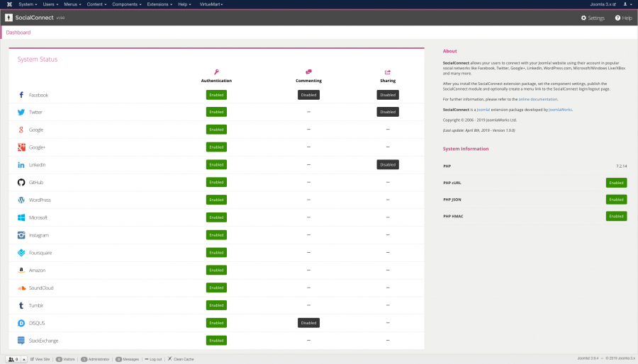Screen dimensions: 638x364
Task: Select the Dashboard tab
Action: point(18,33)
